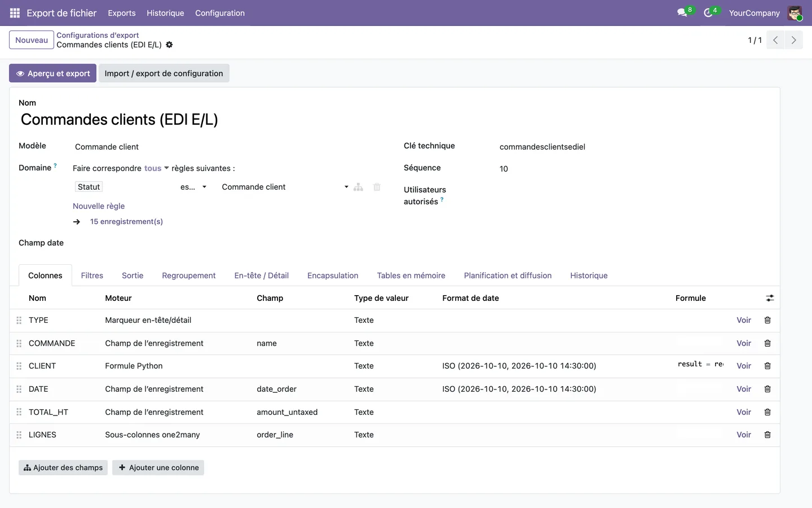Open optional columns settings for the table
This screenshot has height=508, width=812.
[x=770, y=298]
